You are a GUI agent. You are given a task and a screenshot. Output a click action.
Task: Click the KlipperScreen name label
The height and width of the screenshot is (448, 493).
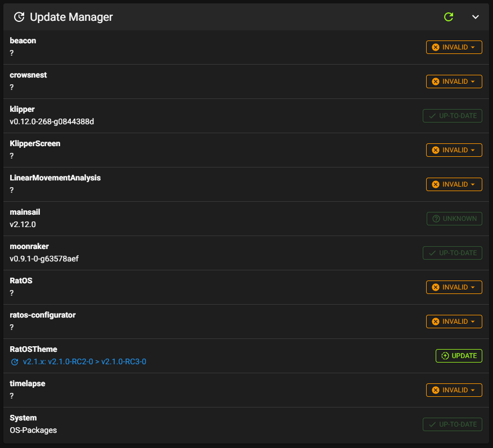point(35,144)
